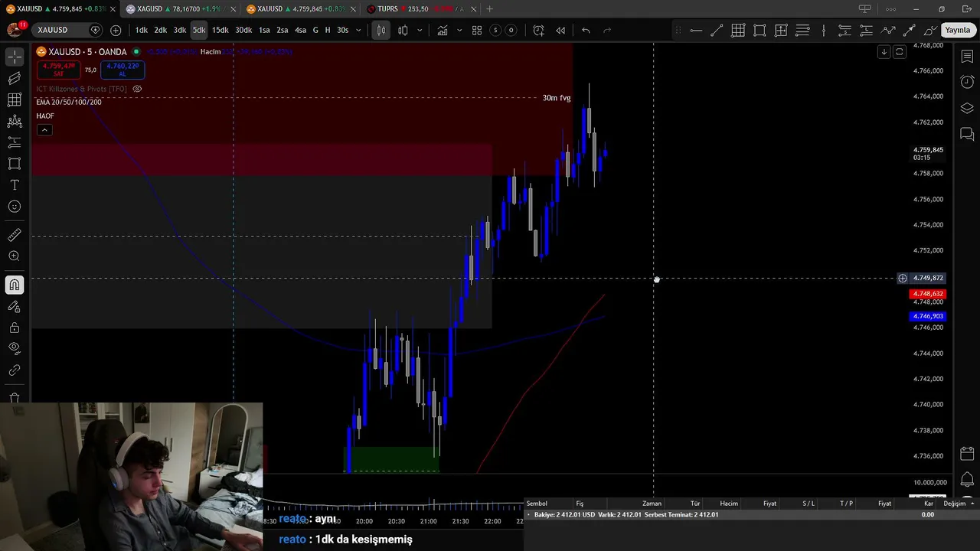Select the 1dk timeframe
Viewport: 980px width, 551px height.
click(x=142, y=30)
